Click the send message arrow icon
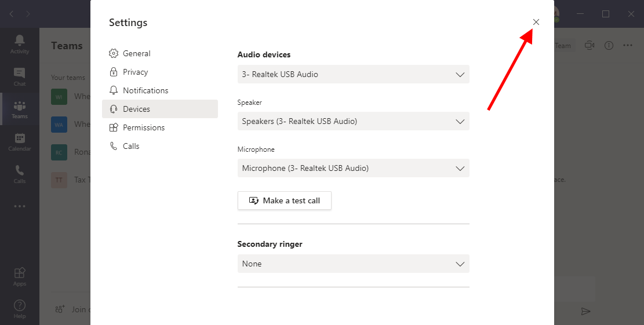Screen dimensions: 644x325 point(586,311)
